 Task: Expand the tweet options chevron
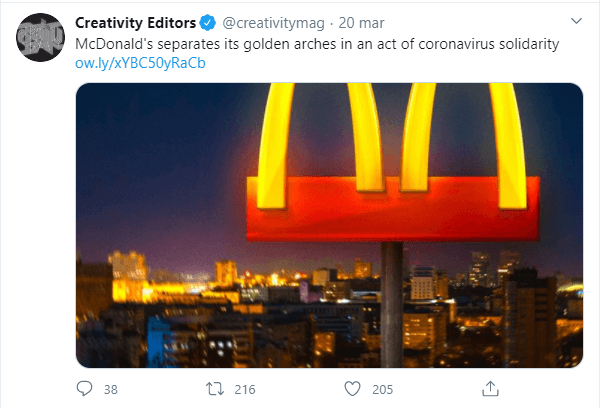[x=576, y=21]
